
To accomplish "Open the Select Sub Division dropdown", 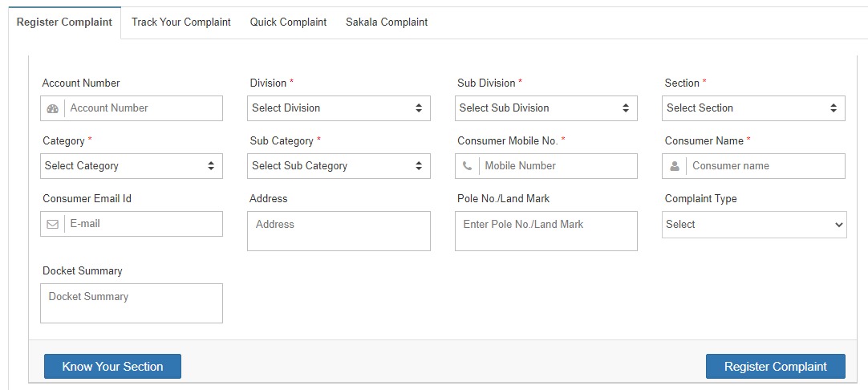I will point(546,108).
